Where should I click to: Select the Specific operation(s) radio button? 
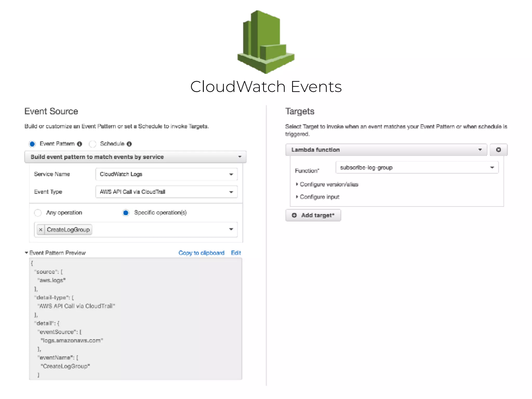(x=126, y=213)
